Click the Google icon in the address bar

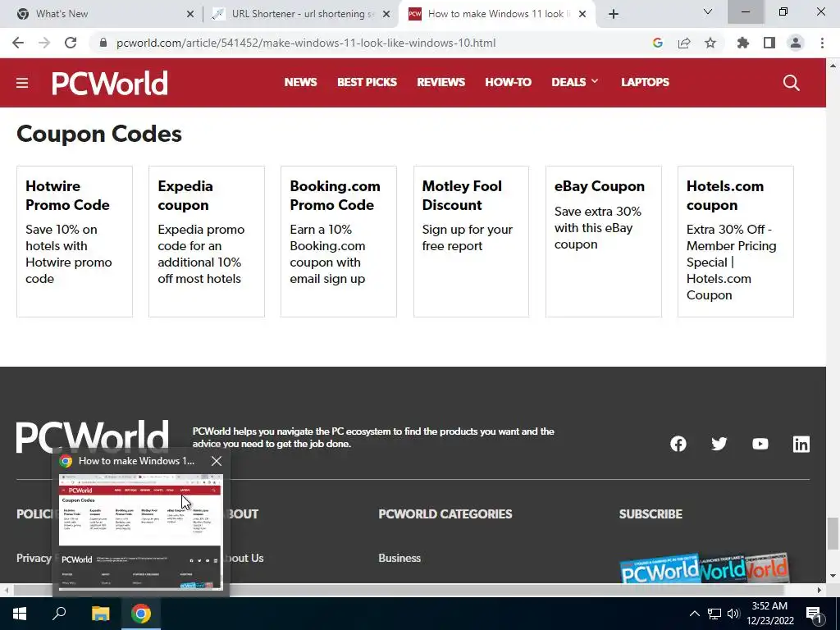coord(658,43)
